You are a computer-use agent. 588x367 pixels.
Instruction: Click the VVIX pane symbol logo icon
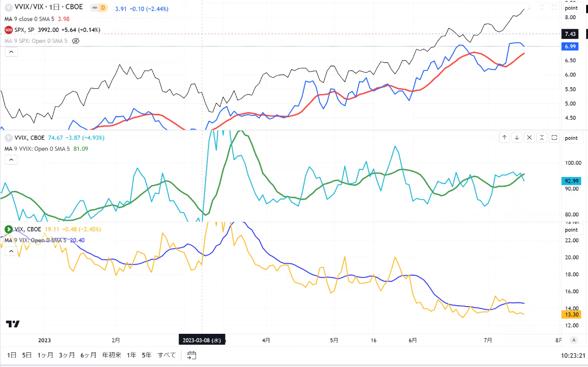(x=8, y=137)
